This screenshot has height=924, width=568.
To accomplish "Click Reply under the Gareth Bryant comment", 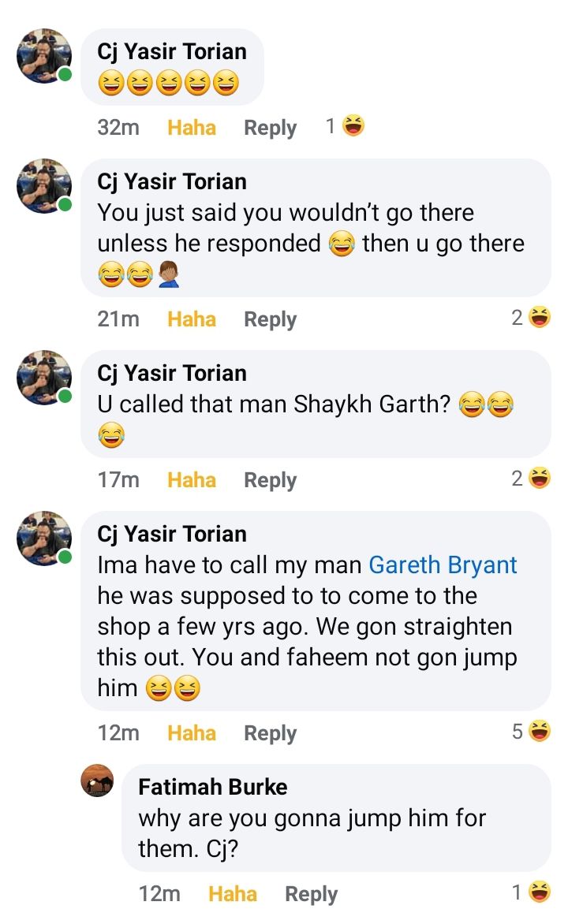I will tap(270, 733).
